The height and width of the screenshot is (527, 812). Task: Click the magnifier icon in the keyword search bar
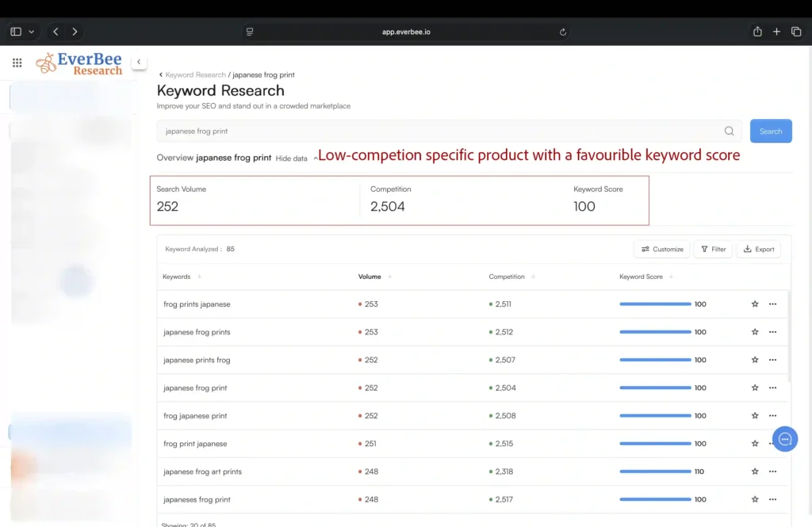729,130
